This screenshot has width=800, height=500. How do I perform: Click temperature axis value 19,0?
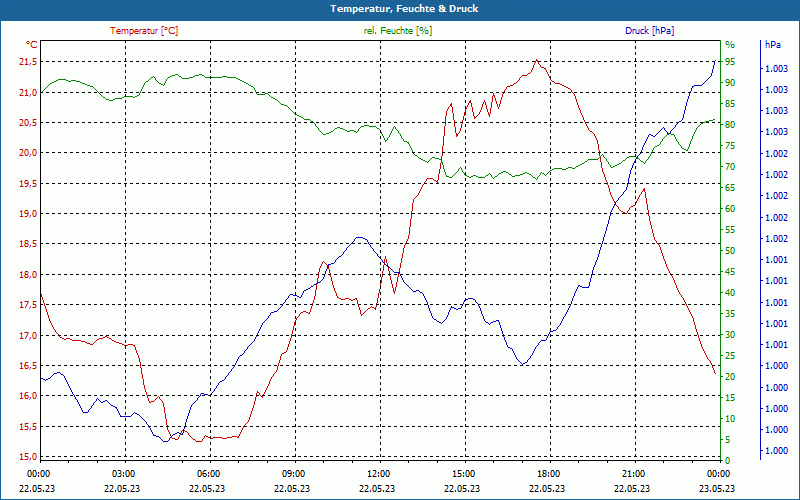click(29, 214)
